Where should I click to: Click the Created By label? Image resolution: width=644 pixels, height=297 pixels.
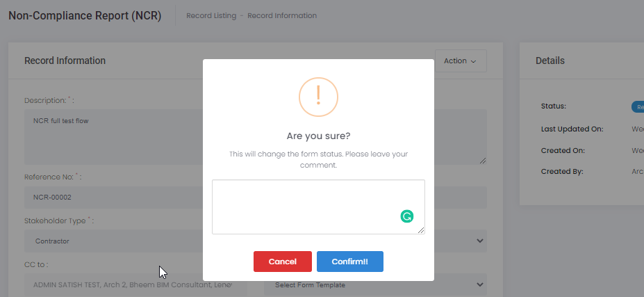561,171
